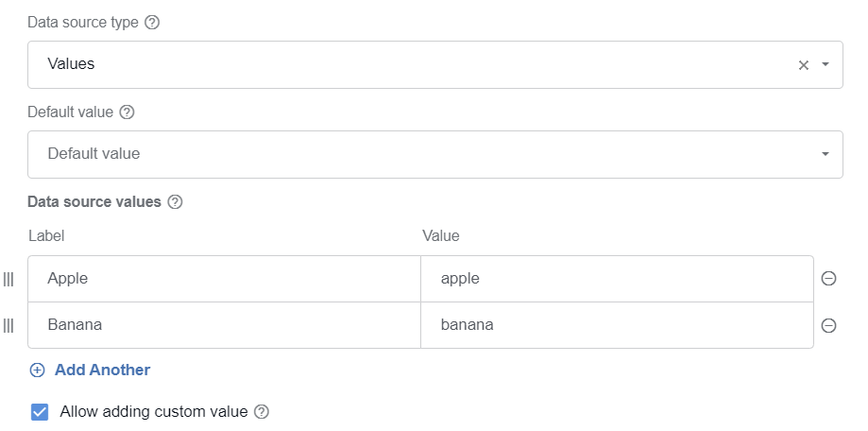Viewport: 868px width, 431px height.
Task: Click the plus circle icon beside Add Another
Action: (x=37, y=371)
